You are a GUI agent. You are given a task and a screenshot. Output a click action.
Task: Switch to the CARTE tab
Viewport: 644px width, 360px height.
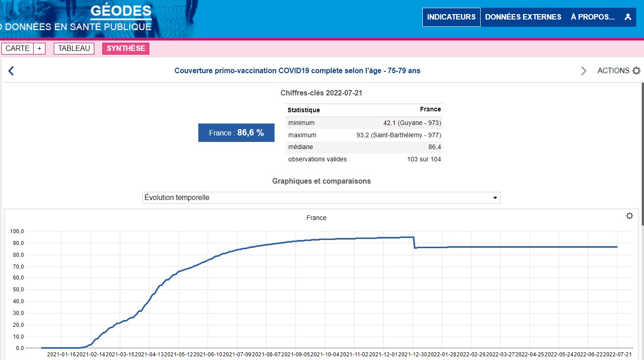point(18,49)
